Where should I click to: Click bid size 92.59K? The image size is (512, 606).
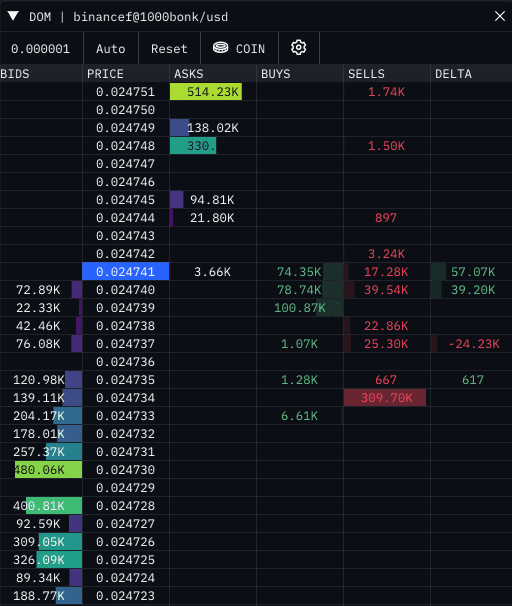tap(38, 524)
